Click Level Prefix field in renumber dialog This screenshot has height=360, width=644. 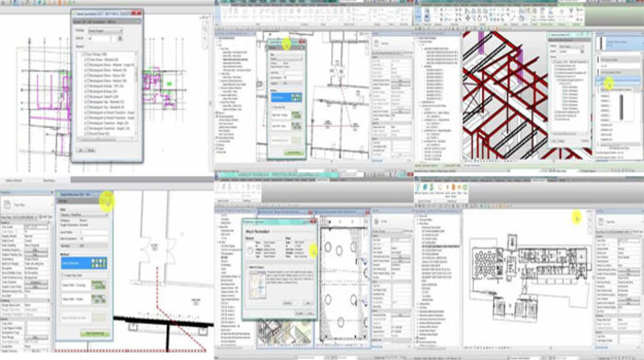[x=94, y=232]
